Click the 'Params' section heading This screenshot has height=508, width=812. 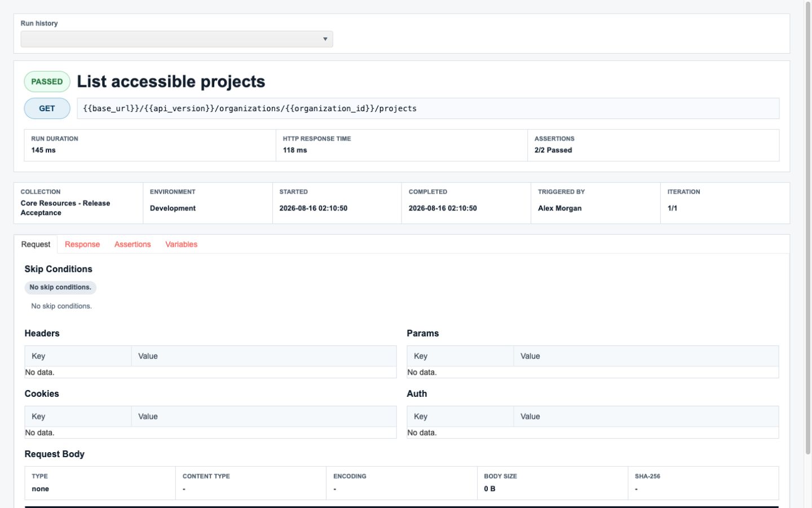click(x=422, y=334)
